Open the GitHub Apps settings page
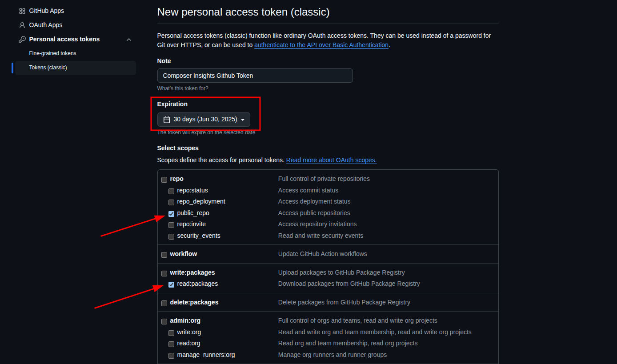617x364 pixels. pyautogui.click(x=46, y=11)
